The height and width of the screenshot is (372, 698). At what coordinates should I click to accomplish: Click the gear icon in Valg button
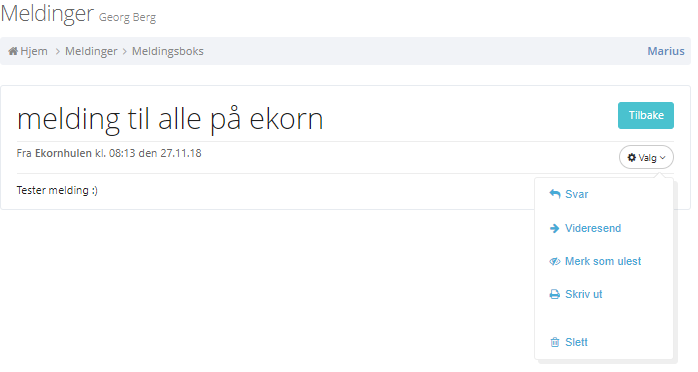click(x=632, y=158)
